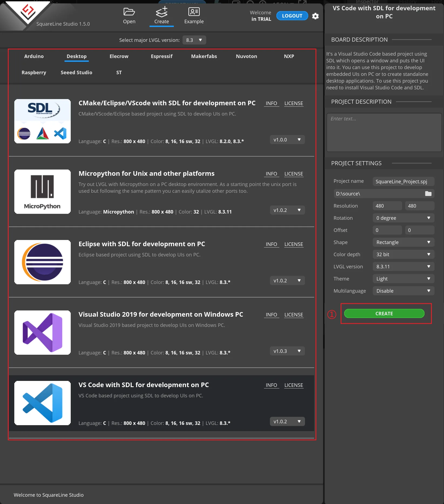Open INFO for Micropython for Unix

[271, 174]
